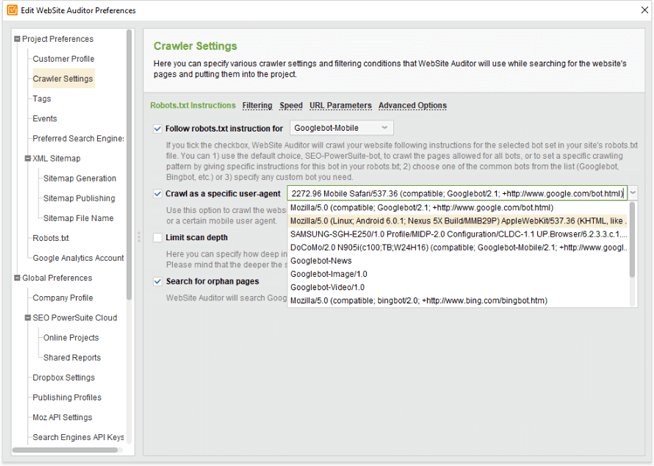Choose SAMSUNG-SGH-E250 user-agent option

point(458,234)
